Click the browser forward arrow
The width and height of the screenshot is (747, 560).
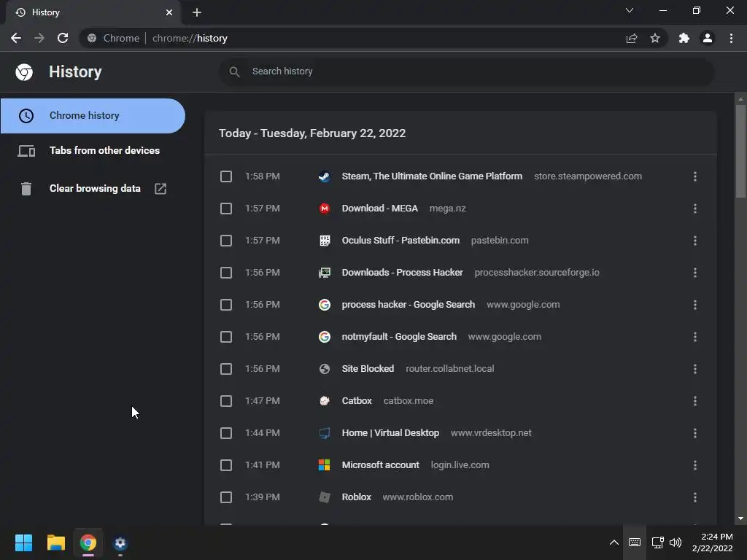[x=39, y=38]
